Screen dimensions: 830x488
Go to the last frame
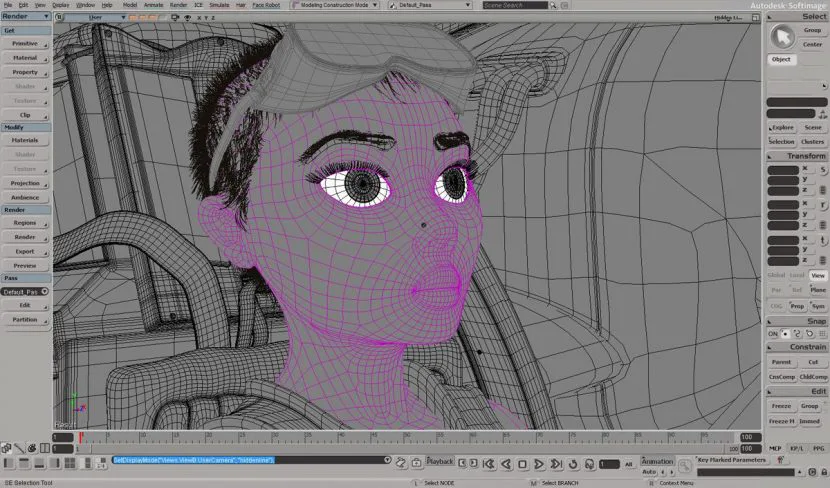(x=556, y=464)
